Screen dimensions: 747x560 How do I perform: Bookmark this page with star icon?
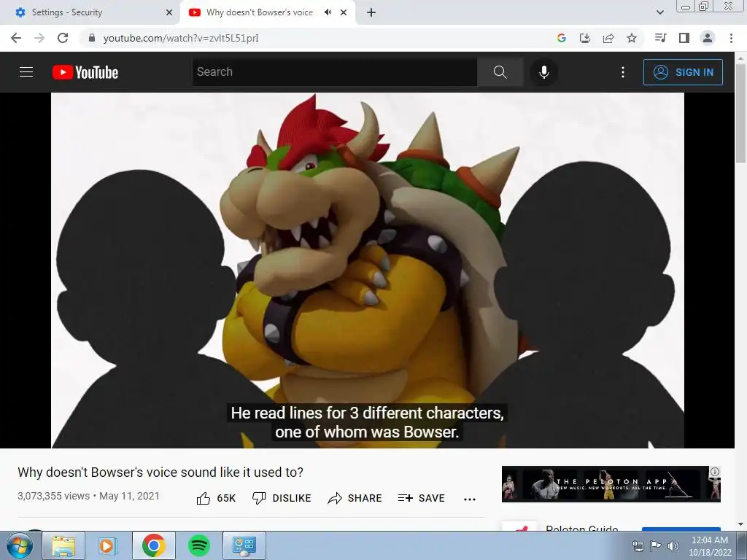pos(632,38)
